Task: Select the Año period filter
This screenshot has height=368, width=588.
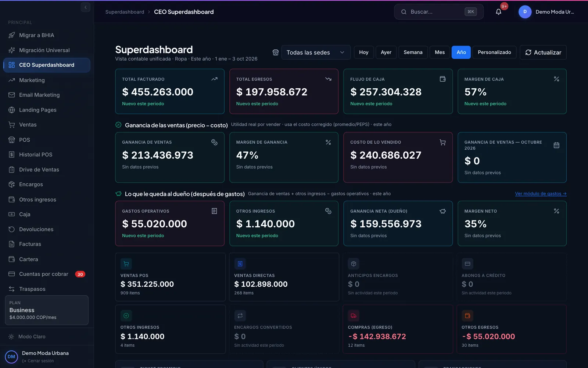Action: point(461,52)
